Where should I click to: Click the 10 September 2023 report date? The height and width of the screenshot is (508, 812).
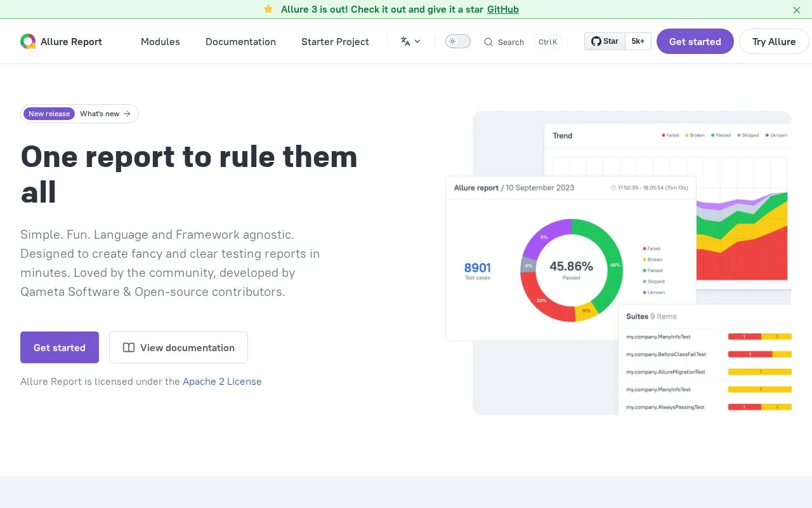(540, 188)
